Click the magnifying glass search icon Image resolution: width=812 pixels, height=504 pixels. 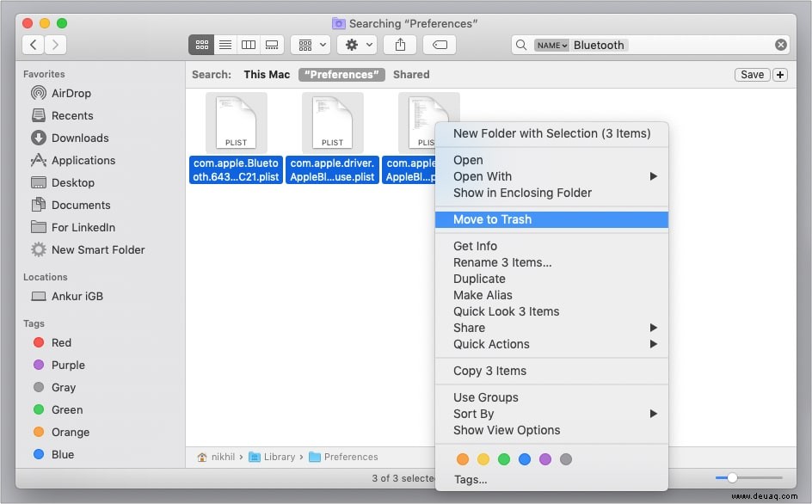tap(521, 45)
